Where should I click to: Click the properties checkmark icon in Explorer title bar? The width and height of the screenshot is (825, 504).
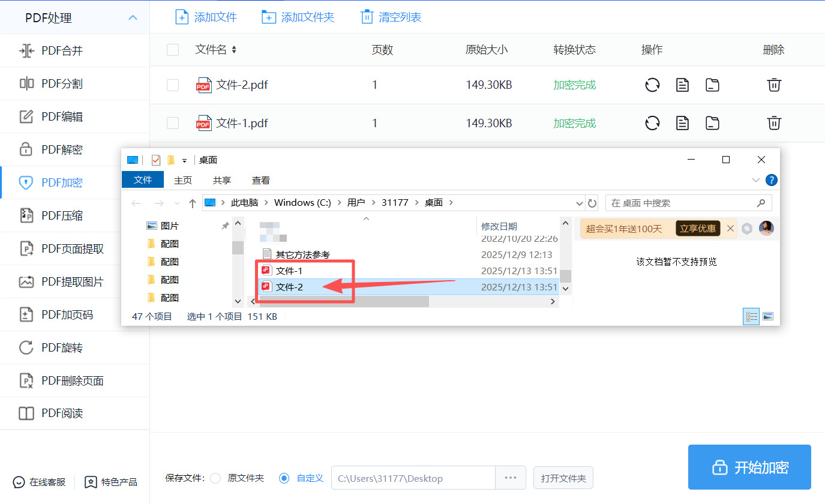click(x=156, y=160)
